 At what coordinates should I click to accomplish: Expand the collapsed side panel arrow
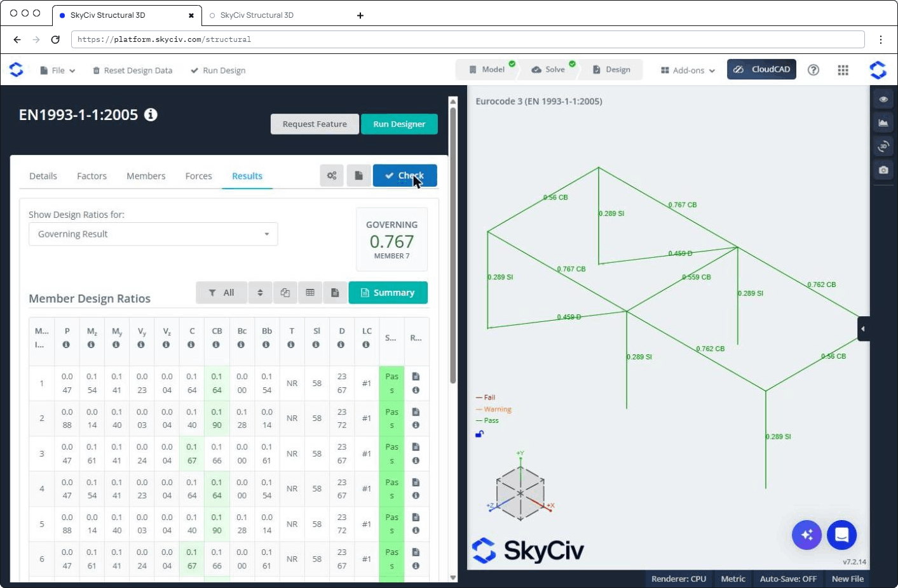(x=863, y=329)
